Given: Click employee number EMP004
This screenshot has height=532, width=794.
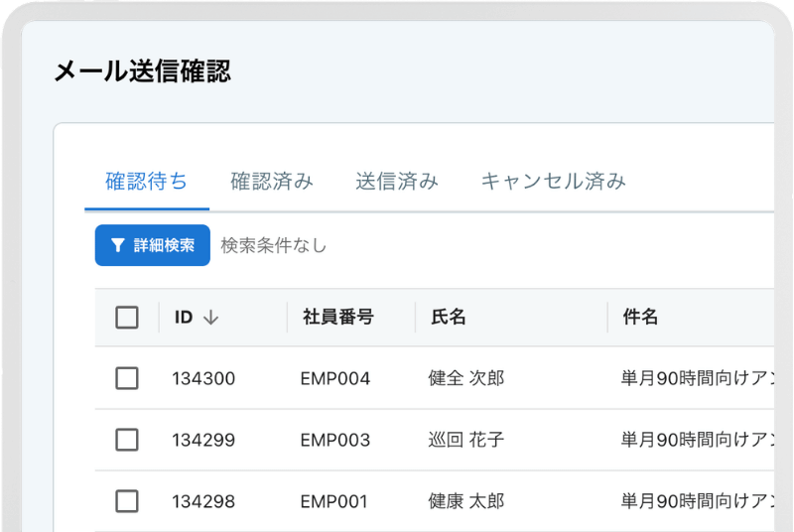Looking at the screenshot, I should [x=335, y=378].
